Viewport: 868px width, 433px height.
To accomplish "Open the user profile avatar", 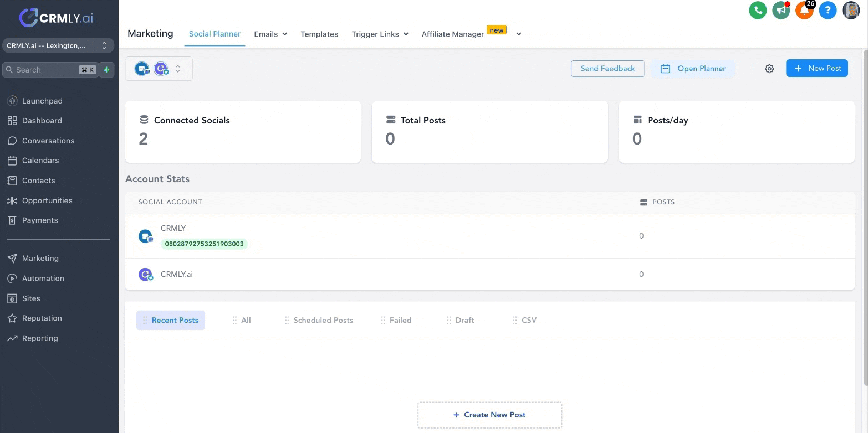I will [x=851, y=10].
